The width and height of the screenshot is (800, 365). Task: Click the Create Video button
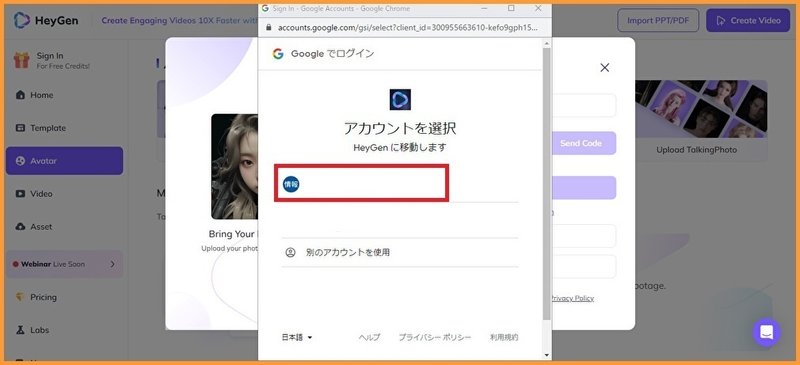click(x=748, y=20)
